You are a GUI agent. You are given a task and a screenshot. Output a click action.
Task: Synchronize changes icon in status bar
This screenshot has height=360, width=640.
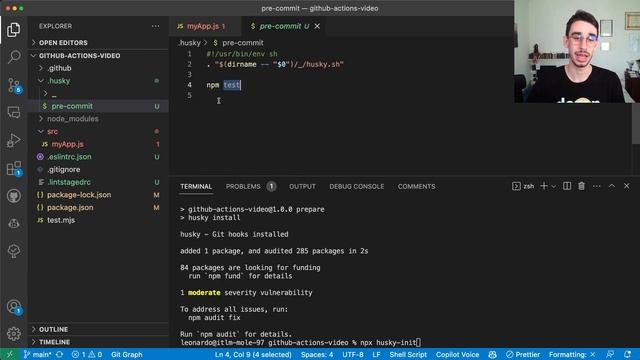60,354
